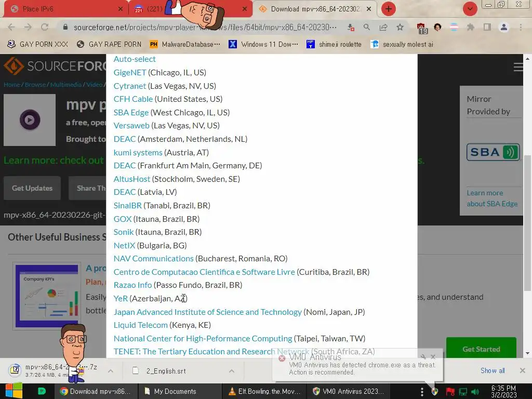
Task: Click the scrollbar down arrow
Action: [527, 353]
